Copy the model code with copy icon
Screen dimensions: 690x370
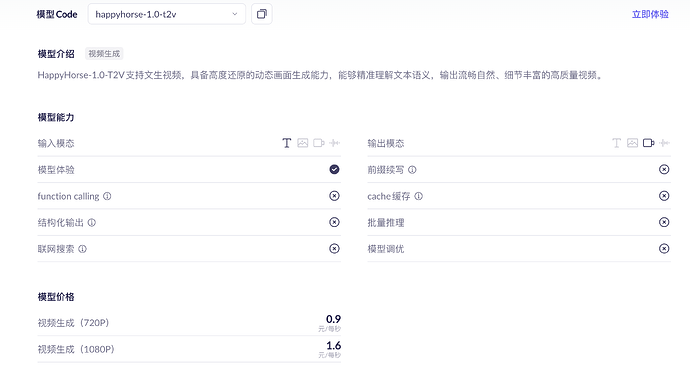[x=261, y=14]
